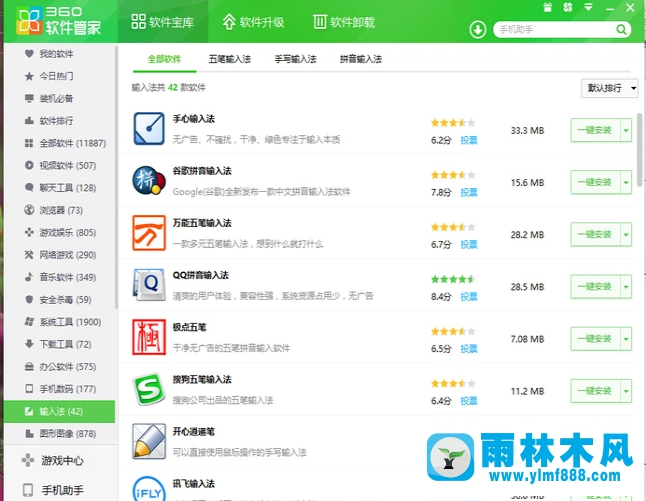Install QQ拼音输入法 with 一键安装

click(595, 286)
